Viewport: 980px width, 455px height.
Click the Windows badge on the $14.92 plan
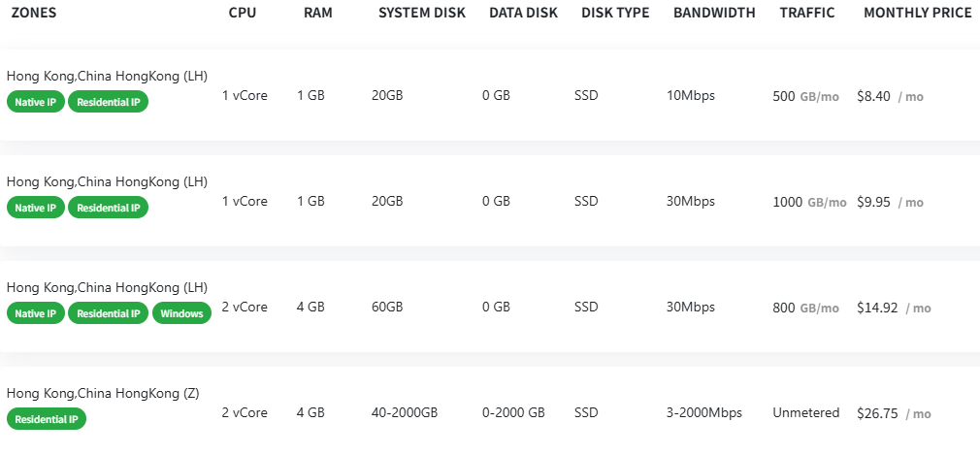click(181, 313)
